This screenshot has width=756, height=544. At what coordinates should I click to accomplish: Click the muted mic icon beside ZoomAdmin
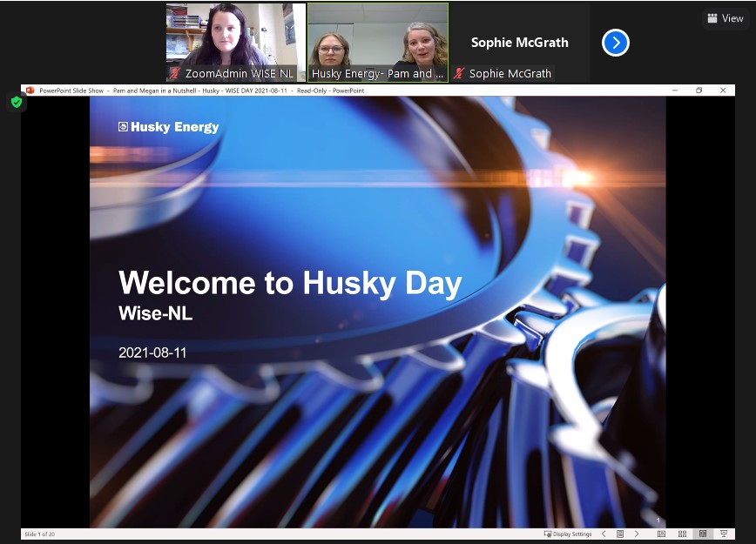(x=175, y=74)
